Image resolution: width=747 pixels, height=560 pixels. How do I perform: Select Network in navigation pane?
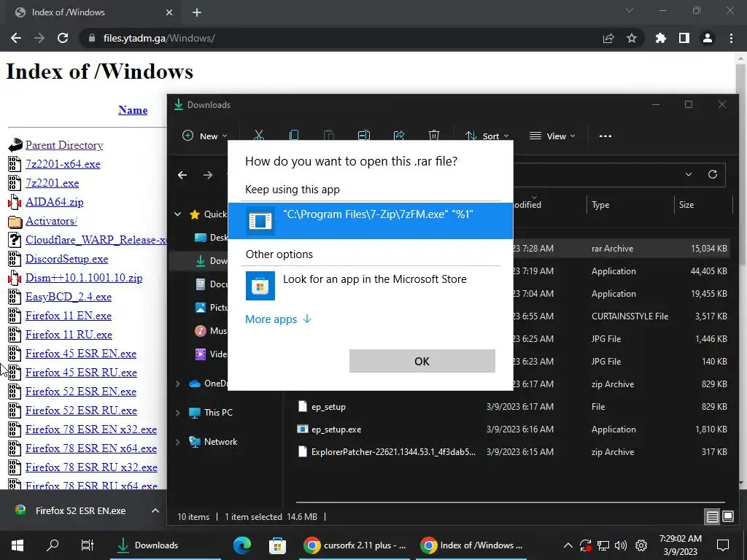pos(220,442)
